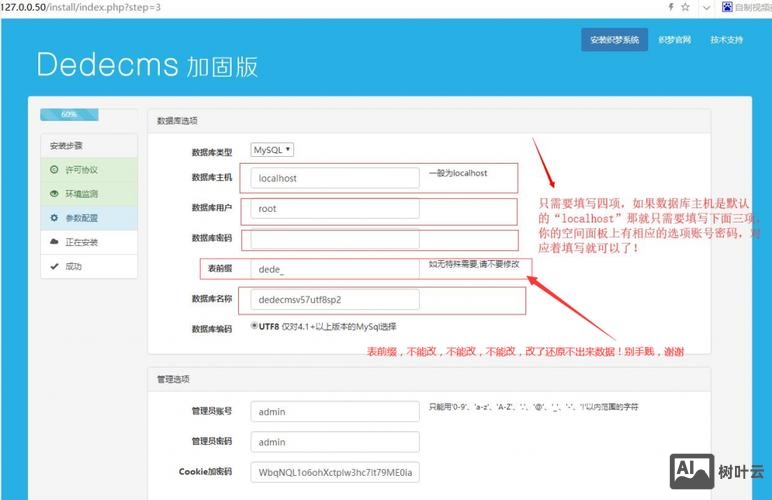Select the UTF8 database encoding radio button
This screenshot has height=500, width=772.
255,326
